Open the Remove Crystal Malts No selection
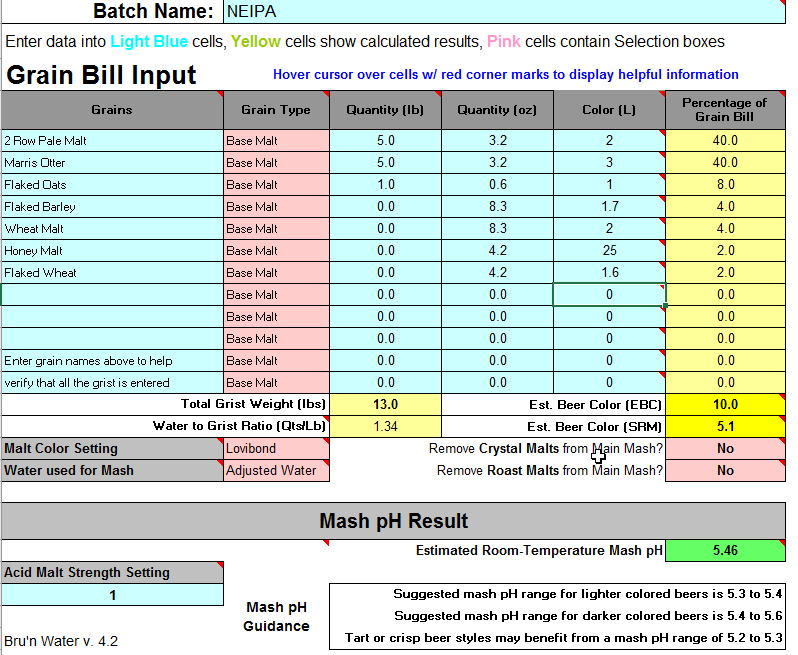The width and height of the screenshot is (798, 655). click(725, 448)
